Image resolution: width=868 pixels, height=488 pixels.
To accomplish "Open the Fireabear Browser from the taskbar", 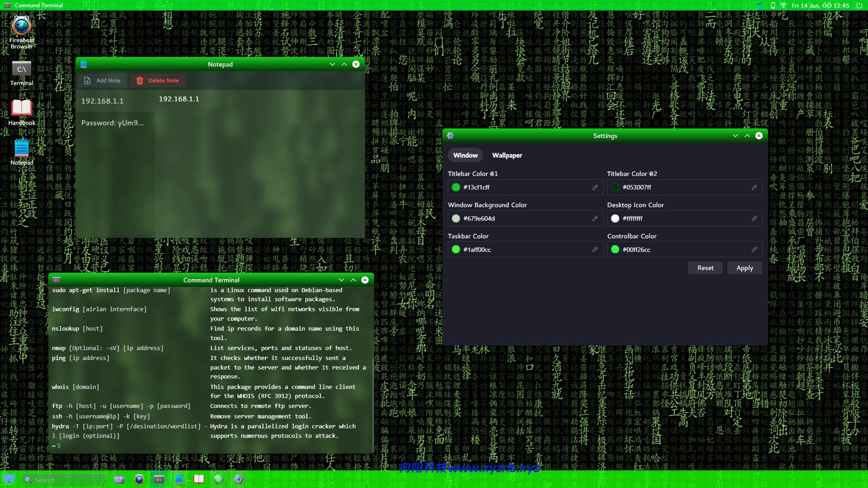I will click(x=139, y=479).
